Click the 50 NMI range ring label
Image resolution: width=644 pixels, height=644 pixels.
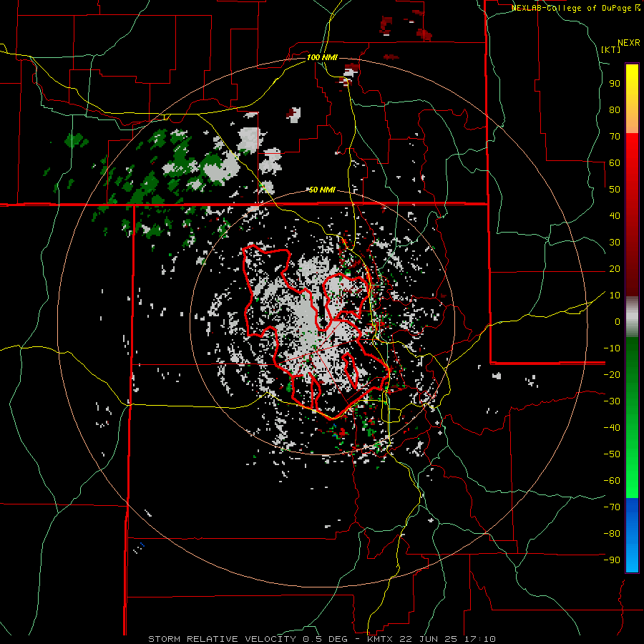click(322, 190)
